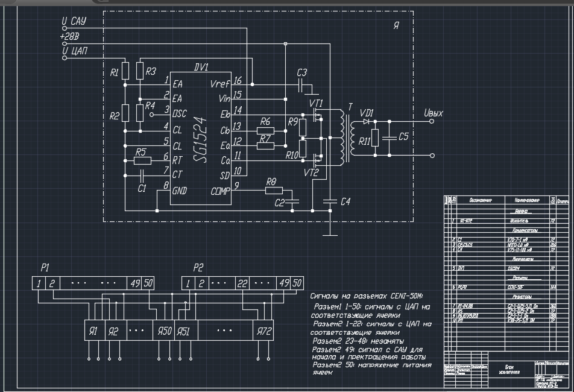Select the R11 load resistor
The image size is (574, 392).
tap(375, 138)
